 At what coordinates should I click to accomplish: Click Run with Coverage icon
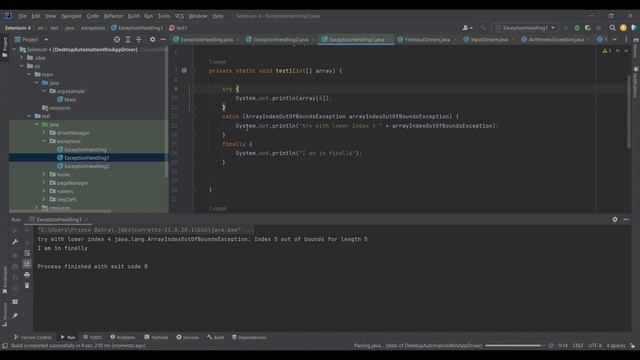click(588, 28)
